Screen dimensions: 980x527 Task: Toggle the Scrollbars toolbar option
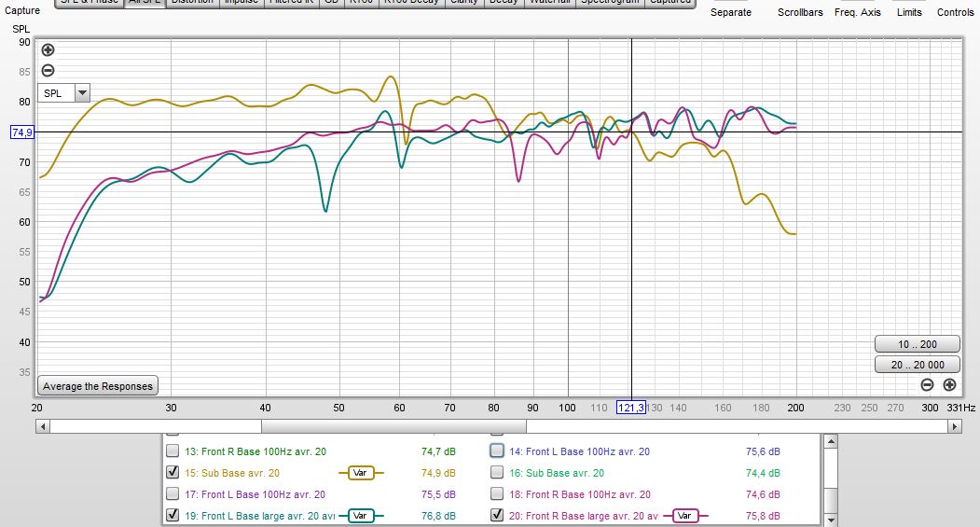[800, 12]
